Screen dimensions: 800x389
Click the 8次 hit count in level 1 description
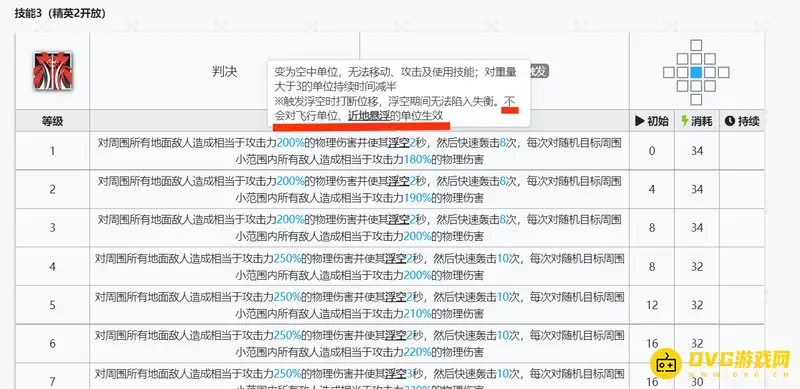coord(508,143)
